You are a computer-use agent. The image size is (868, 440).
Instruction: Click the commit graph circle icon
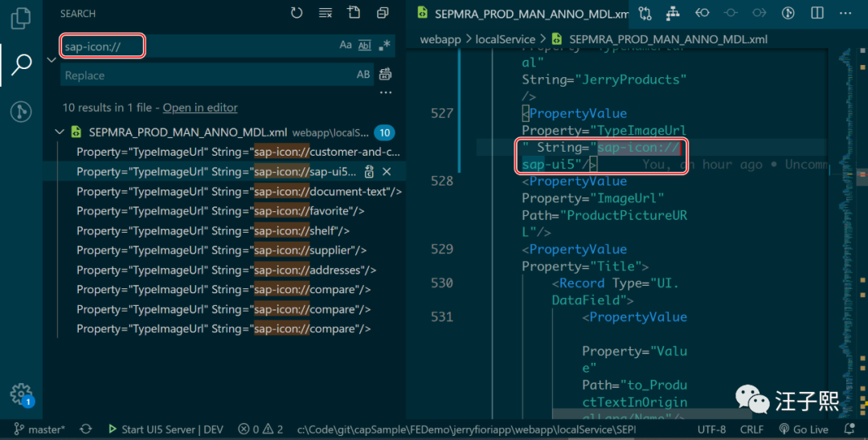(788, 14)
